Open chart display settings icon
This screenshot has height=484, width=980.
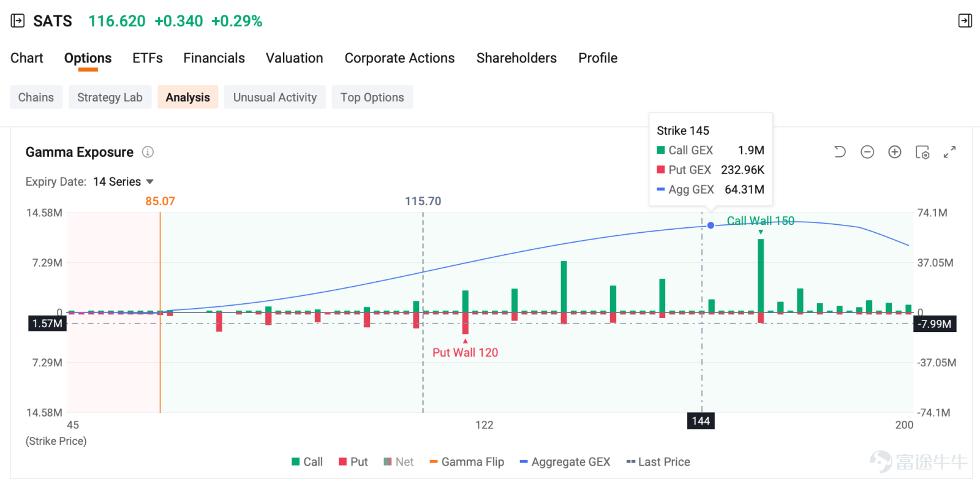pyautogui.click(x=922, y=152)
